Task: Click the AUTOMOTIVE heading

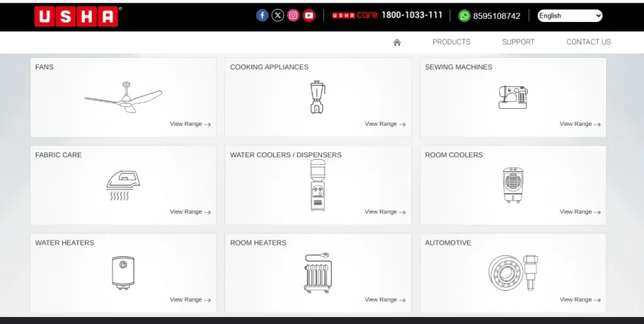Action: (x=448, y=243)
